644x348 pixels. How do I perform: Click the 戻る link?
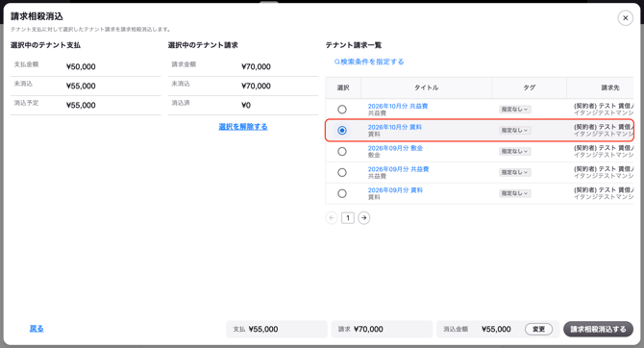pos(37,329)
